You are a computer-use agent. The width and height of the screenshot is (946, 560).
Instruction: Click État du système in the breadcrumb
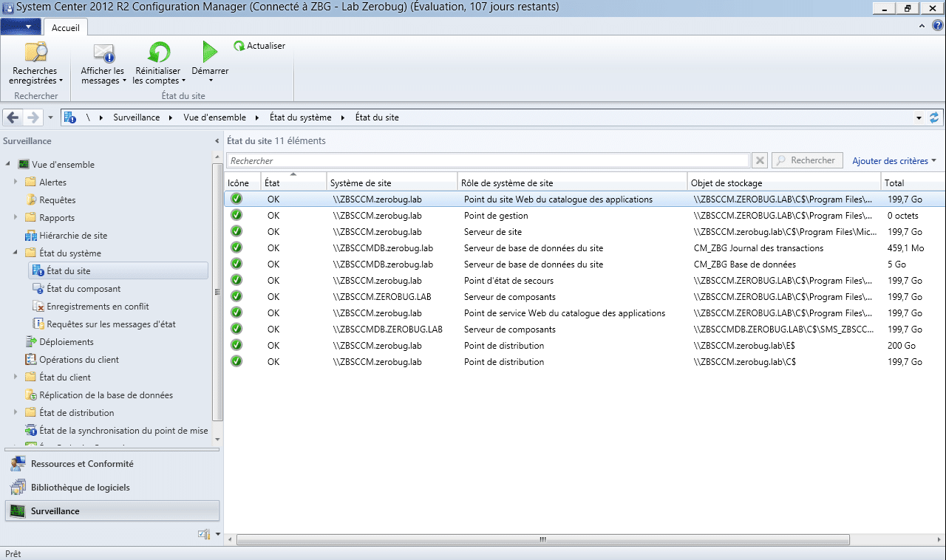pos(301,117)
